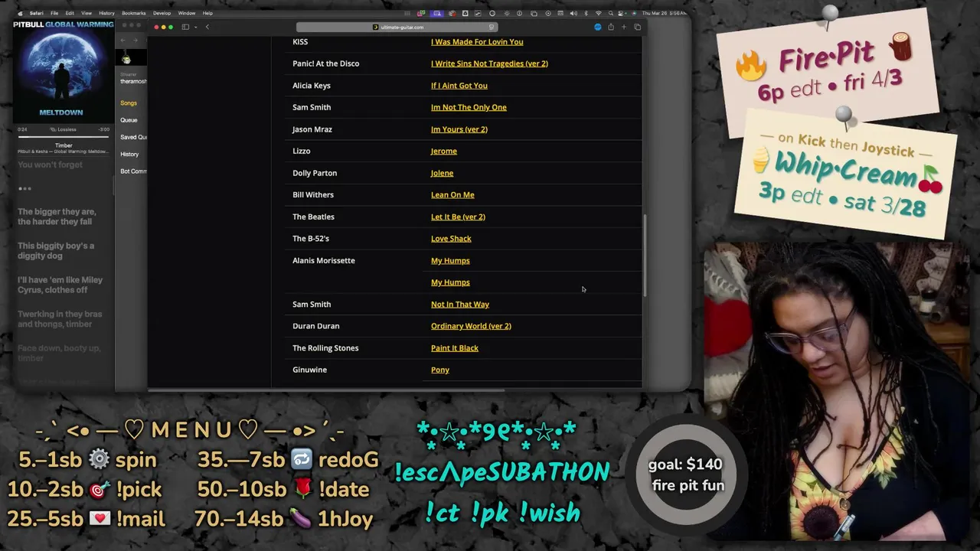Open the 'Not In That Way' link
Screen dimensions: 980x551
[459, 305]
